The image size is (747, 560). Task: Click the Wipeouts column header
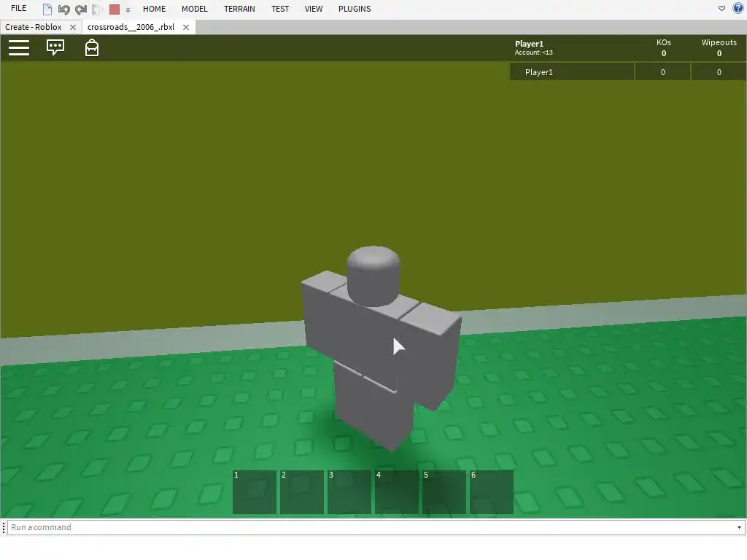point(719,47)
